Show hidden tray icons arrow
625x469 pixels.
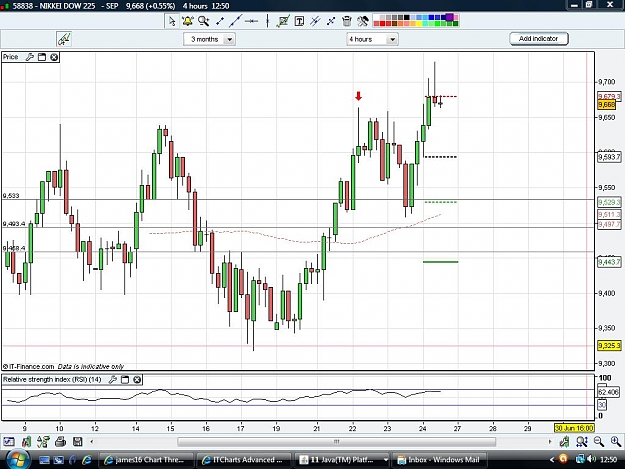tap(552, 460)
